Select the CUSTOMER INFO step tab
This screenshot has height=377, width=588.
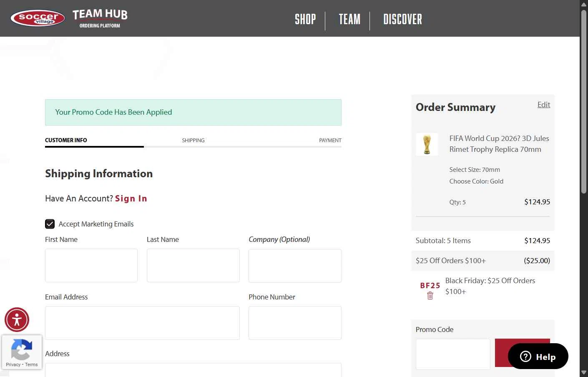pyautogui.click(x=66, y=140)
